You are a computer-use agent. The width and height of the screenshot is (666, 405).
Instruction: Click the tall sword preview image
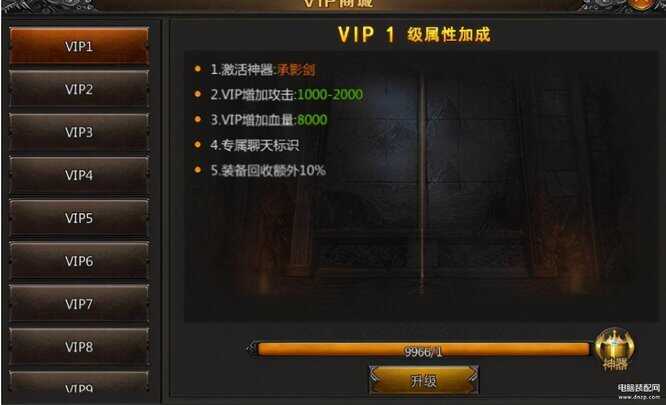pos(422,183)
